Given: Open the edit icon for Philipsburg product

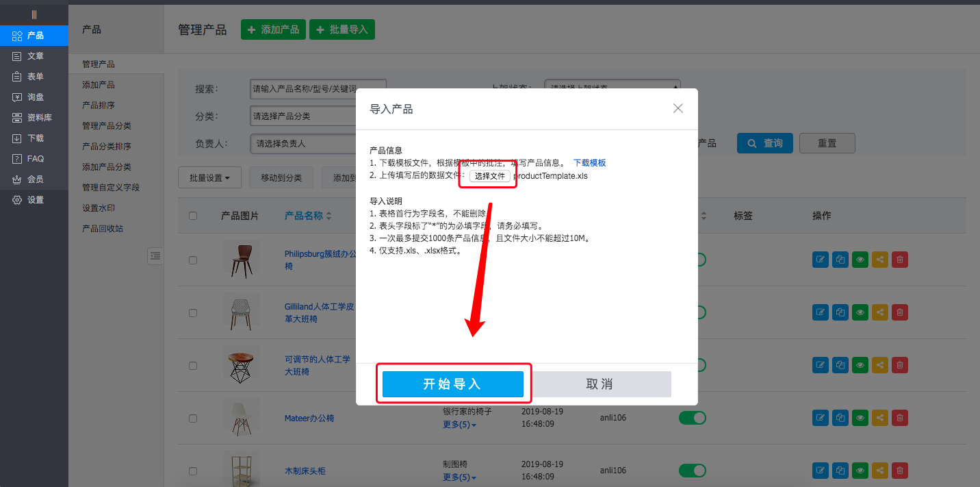Looking at the screenshot, I should (820, 260).
